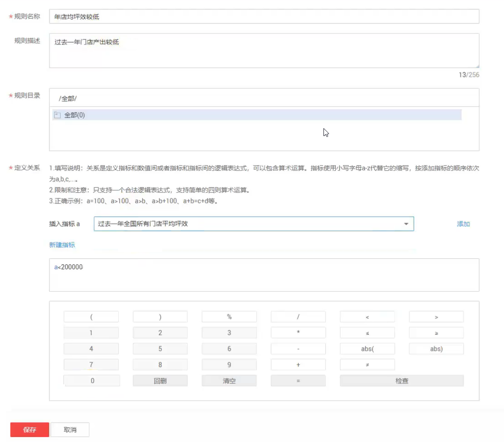Image resolution: width=504 pixels, height=442 pixels.
Task: Click into the 规则描述 text area
Action: click(x=264, y=50)
